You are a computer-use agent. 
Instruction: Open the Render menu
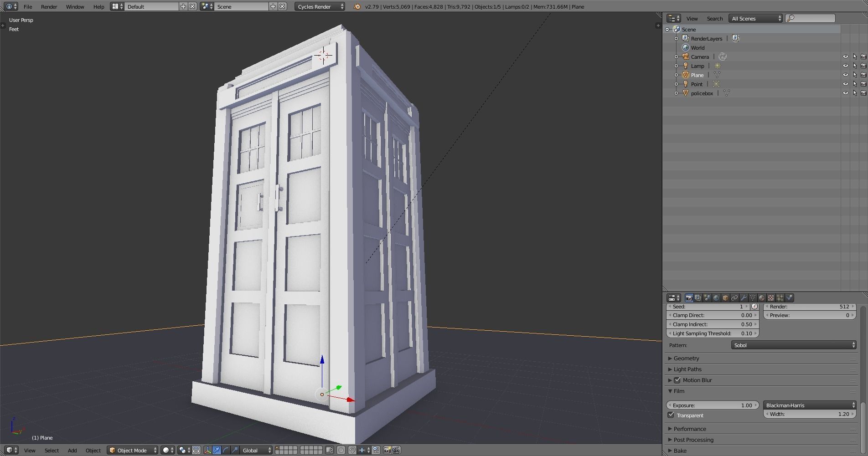pos(49,6)
